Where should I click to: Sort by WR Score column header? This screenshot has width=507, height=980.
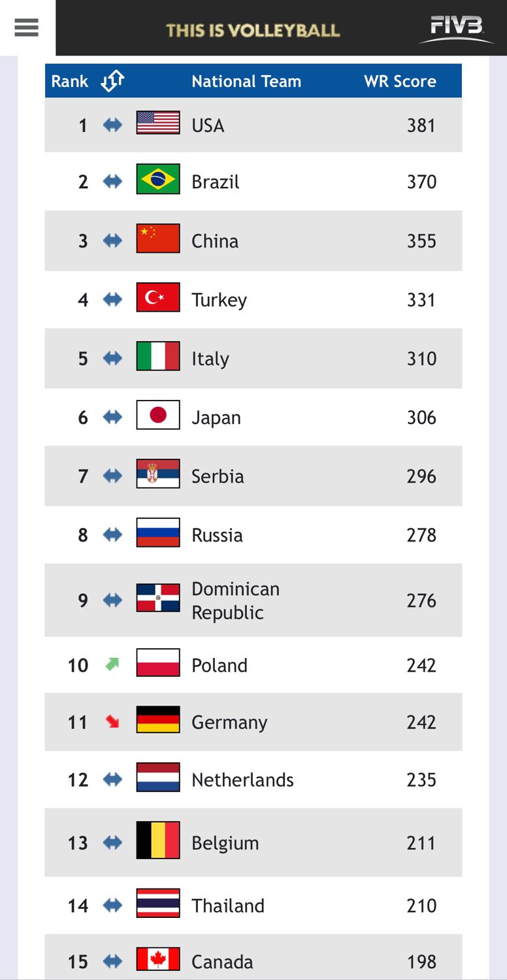point(400,81)
